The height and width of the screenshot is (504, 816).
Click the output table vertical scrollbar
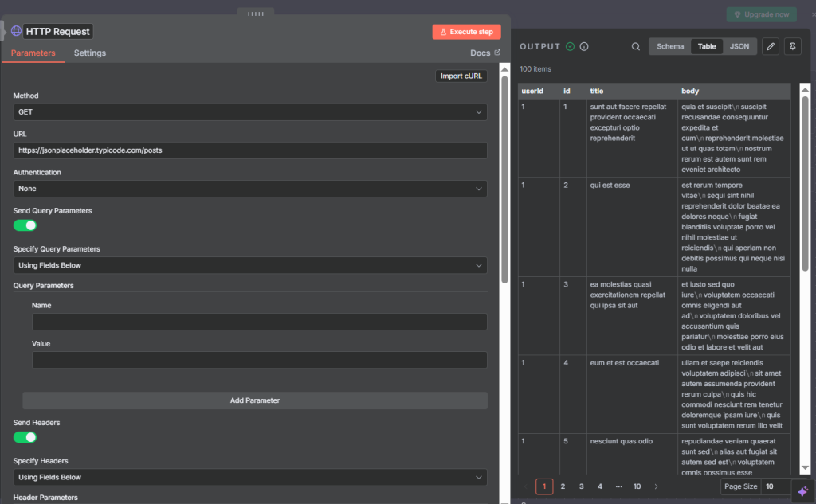[x=805, y=183]
